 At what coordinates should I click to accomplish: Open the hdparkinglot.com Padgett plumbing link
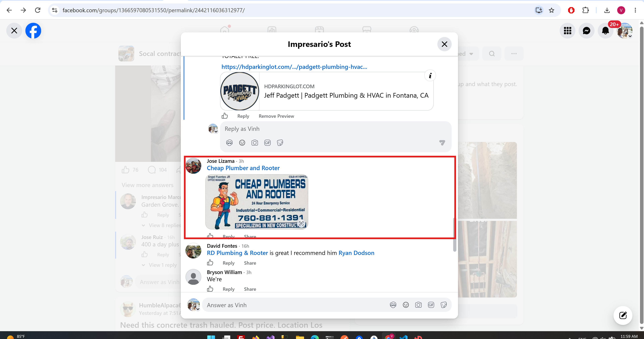tap(294, 67)
